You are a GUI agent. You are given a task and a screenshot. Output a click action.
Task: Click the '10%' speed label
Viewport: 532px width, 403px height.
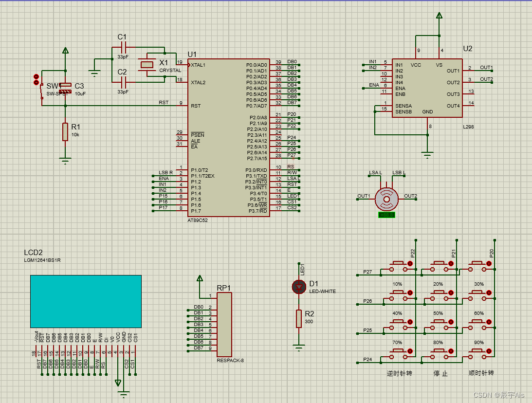[x=397, y=284]
